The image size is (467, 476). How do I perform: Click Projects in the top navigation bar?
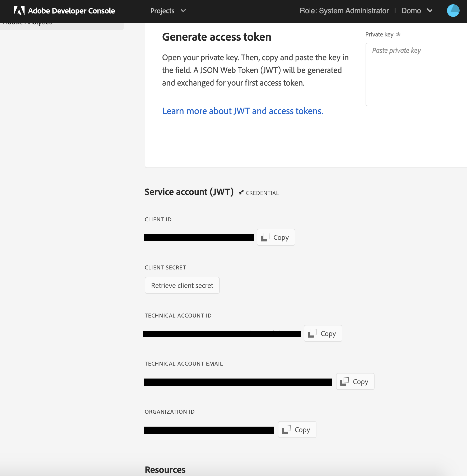pyautogui.click(x=162, y=11)
